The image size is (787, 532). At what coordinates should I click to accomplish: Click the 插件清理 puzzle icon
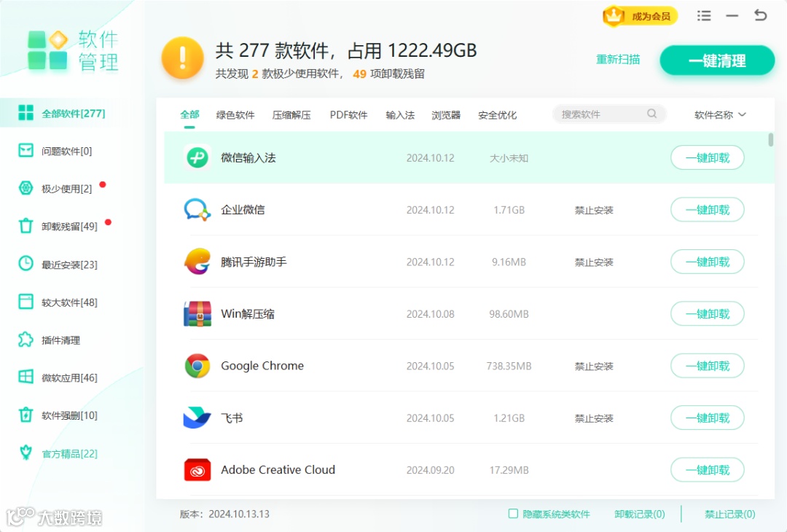pyautogui.click(x=26, y=340)
